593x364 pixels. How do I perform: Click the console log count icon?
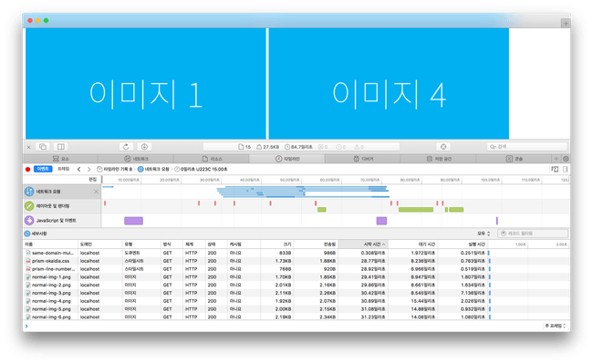point(323,147)
